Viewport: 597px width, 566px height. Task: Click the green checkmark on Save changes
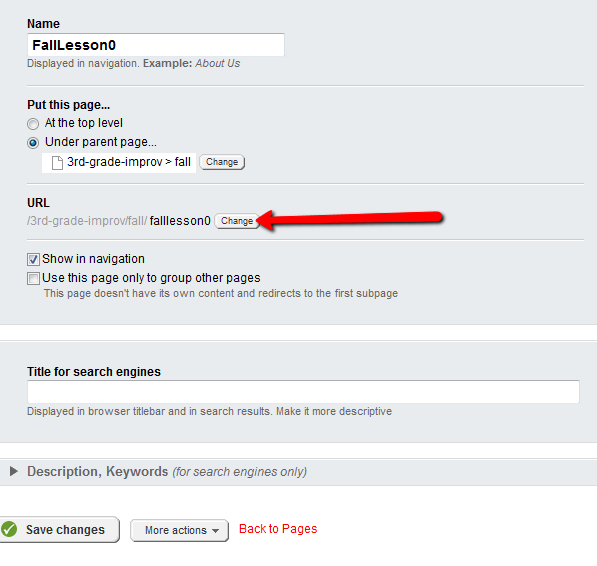click(x=9, y=529)
